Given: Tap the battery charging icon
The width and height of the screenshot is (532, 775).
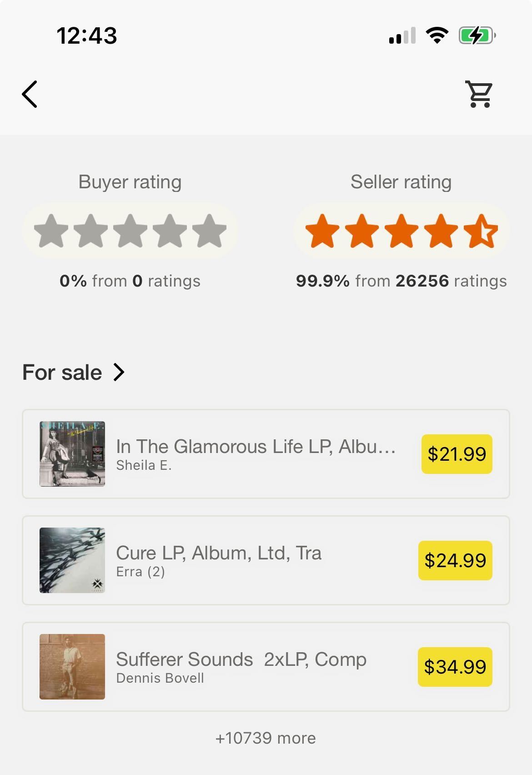Looking at the screenshot, I should point(477,35).
